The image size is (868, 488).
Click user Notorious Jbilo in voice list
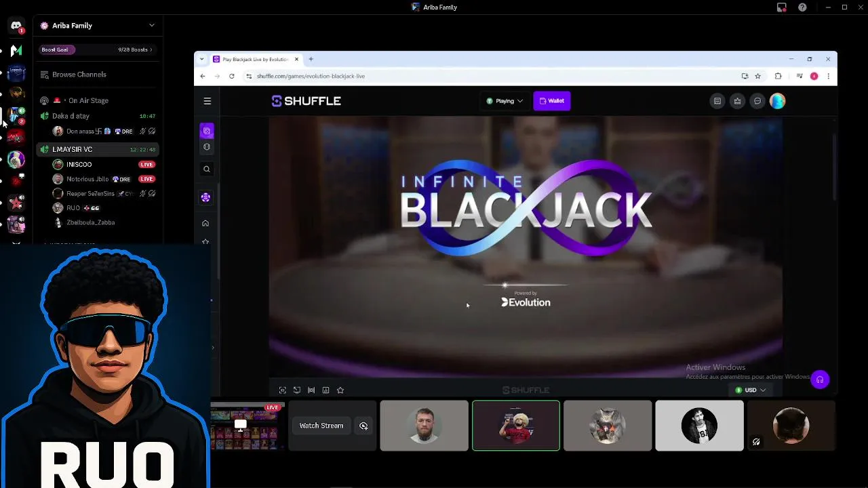[x=104, y=179]
